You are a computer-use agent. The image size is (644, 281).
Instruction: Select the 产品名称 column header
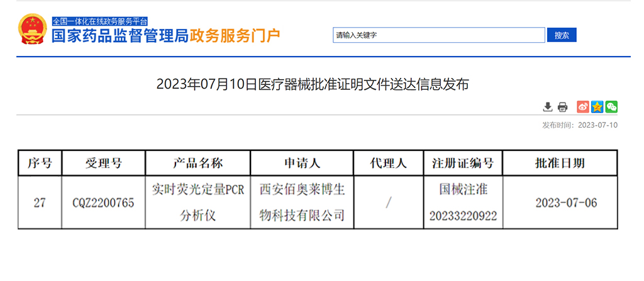[x=197, y=163]
